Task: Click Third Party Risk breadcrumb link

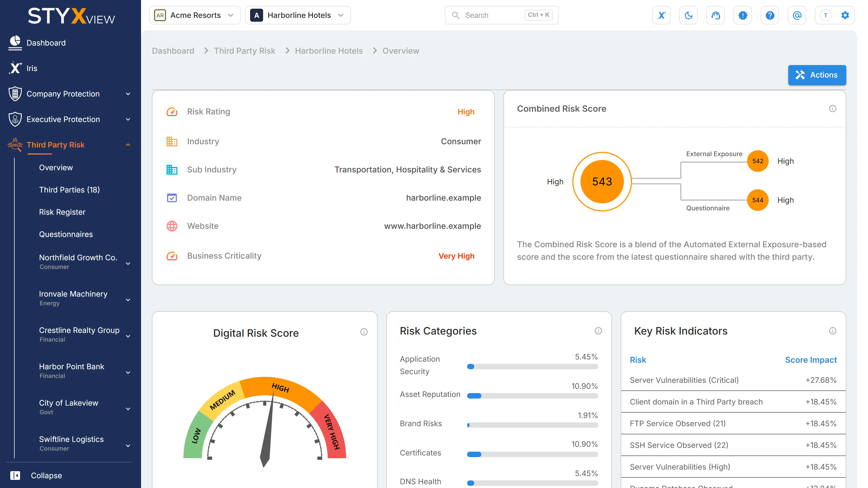Action: [245, 50]
